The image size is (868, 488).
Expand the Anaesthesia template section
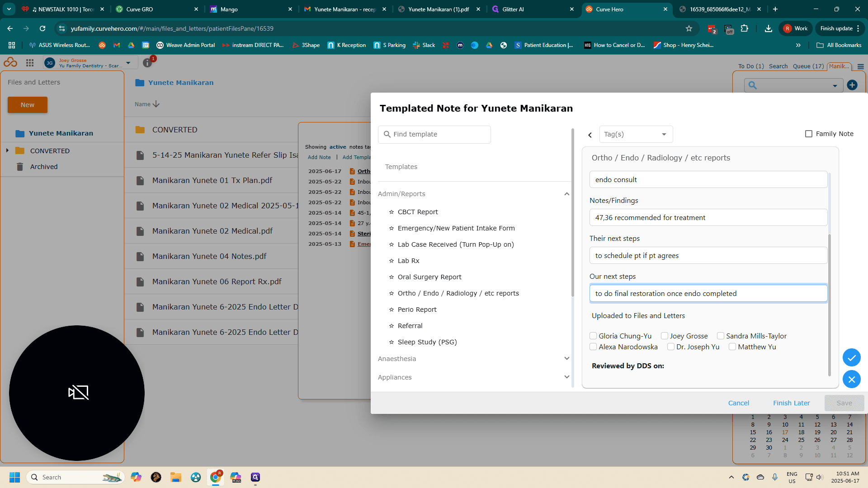pyautogui.click(x=566, y=358)
